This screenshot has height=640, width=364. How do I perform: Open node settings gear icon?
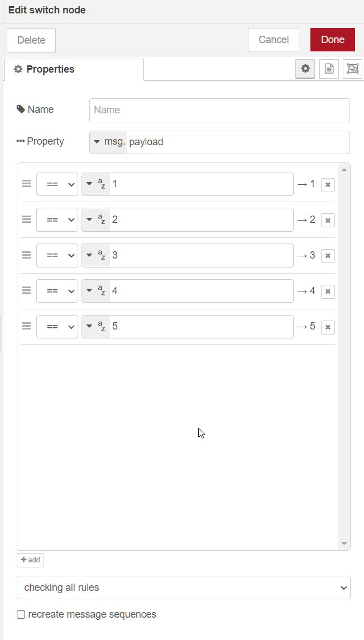(305, 69)
